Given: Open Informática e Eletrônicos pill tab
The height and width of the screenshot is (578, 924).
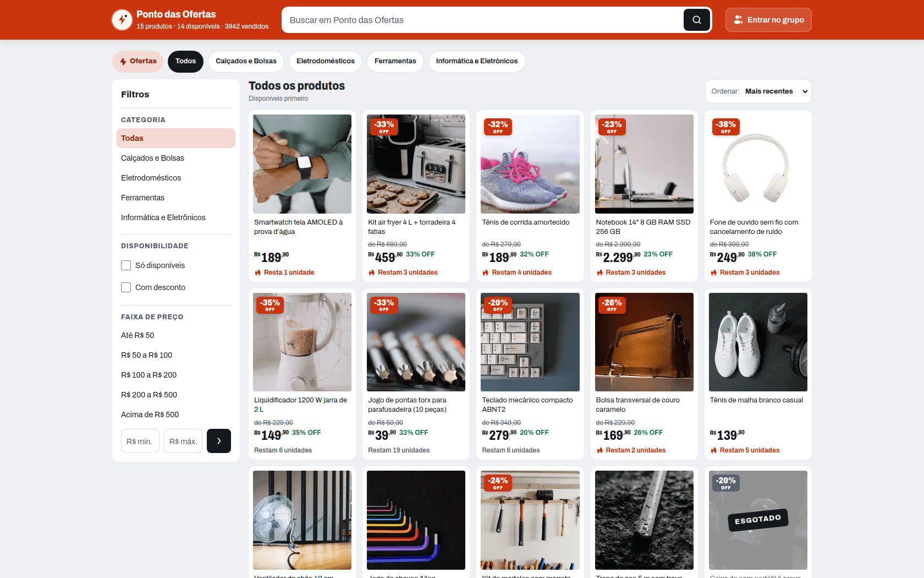Looking at the screenshot, I should coord(477,61).
